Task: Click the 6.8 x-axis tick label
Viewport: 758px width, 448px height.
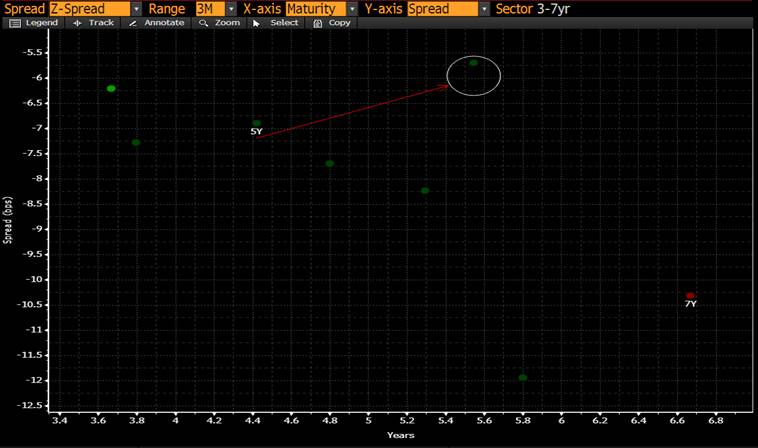Action: tap(715, 420)
